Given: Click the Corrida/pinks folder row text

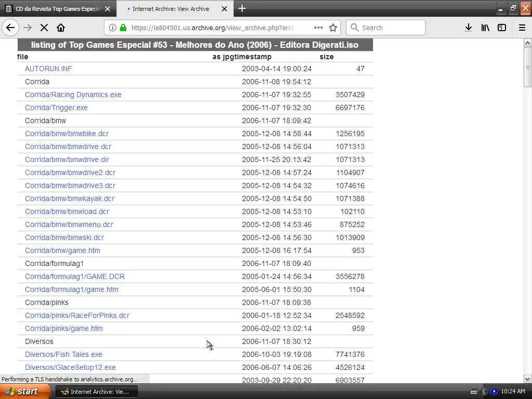Looking at the screenshot, I should pyautogui.click(x=46, y=303).
